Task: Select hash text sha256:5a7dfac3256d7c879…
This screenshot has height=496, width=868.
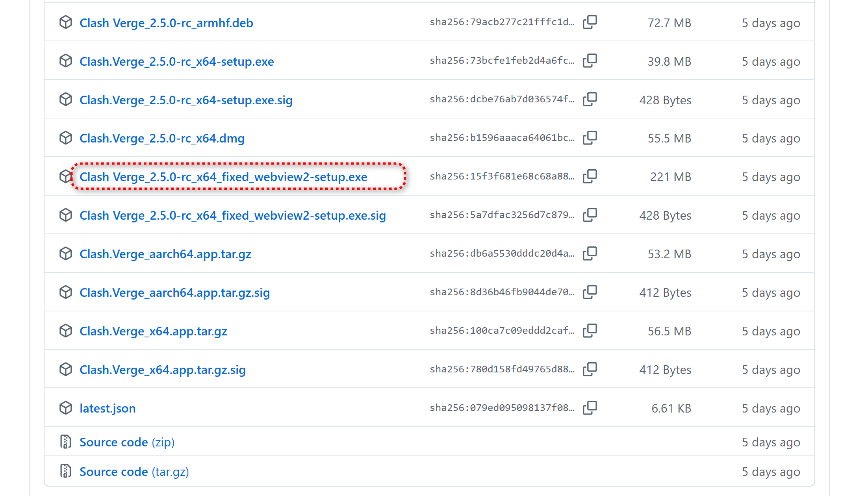Action: [x=502, y=215]
